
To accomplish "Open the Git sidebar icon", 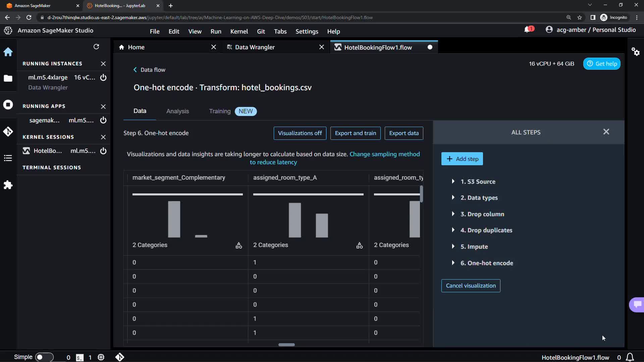I will tap(8, 131).
